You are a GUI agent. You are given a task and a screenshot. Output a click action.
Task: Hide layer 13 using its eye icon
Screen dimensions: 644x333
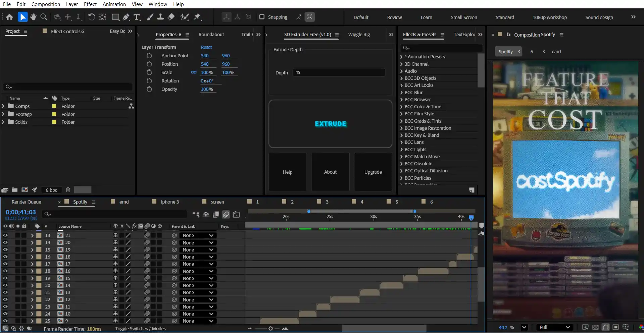pos(5,235)
